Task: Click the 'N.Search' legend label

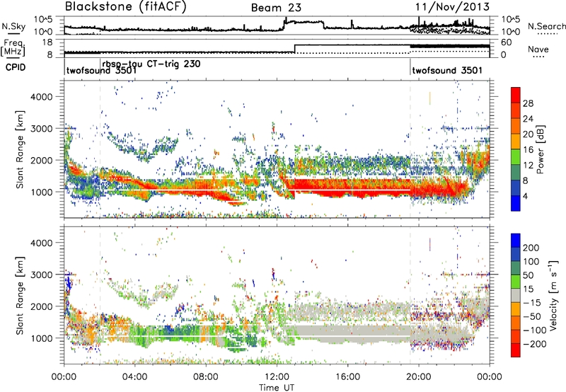Action: (546, 26)
